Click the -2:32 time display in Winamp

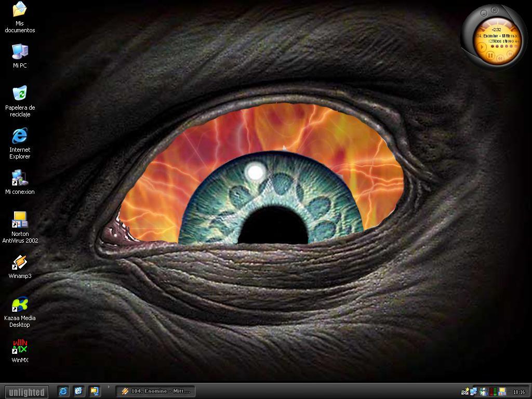[496, 30]
